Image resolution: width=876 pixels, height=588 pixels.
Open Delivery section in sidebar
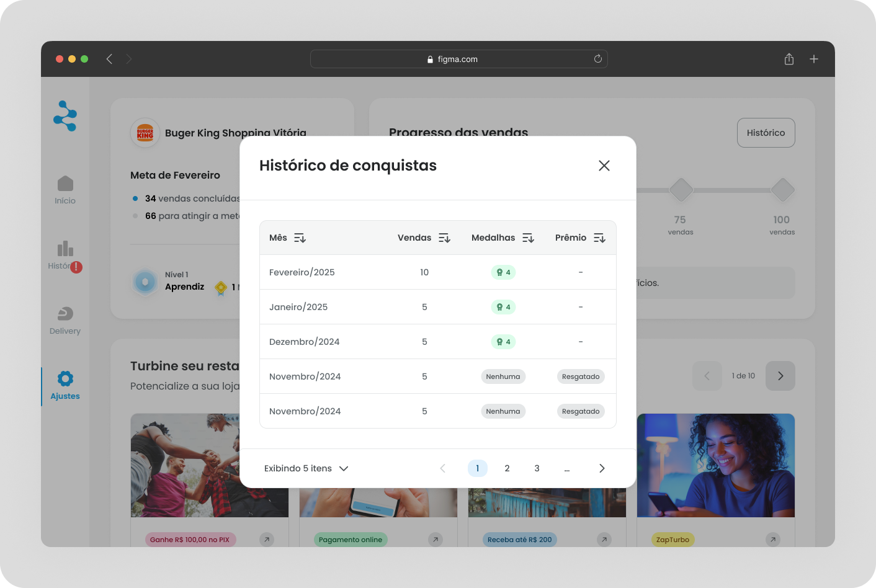(65, 320)
